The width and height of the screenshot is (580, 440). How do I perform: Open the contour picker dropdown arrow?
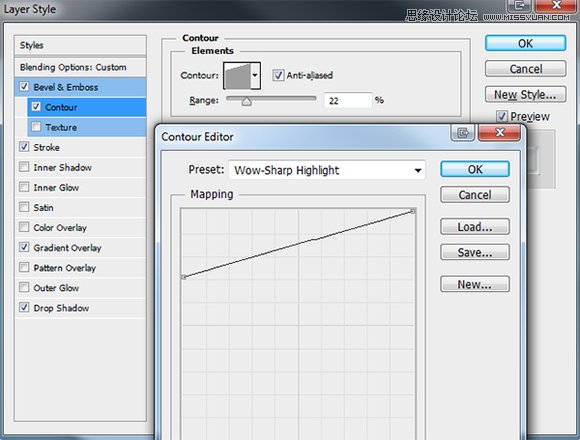click(255, 75)
